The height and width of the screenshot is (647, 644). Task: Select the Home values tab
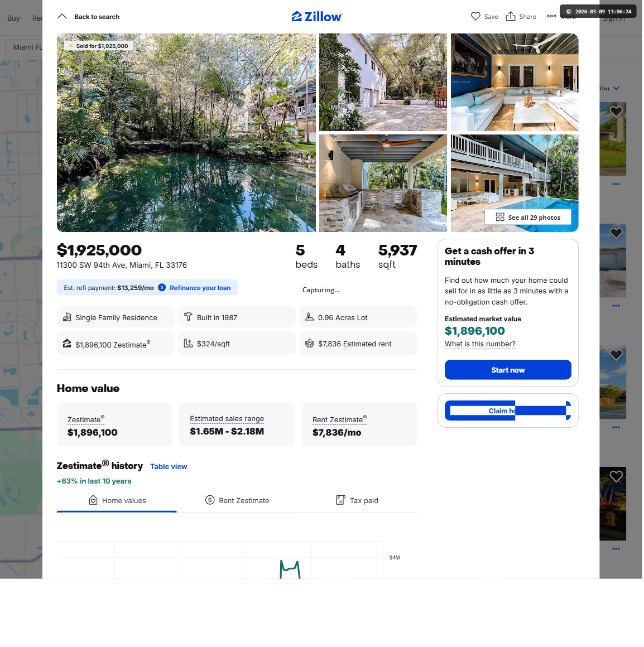pos(117,500)
